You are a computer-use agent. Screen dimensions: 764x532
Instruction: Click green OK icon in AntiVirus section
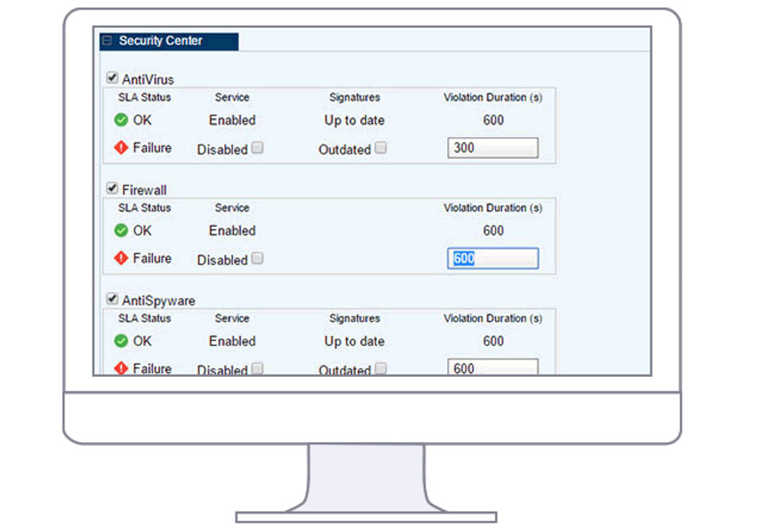pyautogui.click(x=121, y=120)
